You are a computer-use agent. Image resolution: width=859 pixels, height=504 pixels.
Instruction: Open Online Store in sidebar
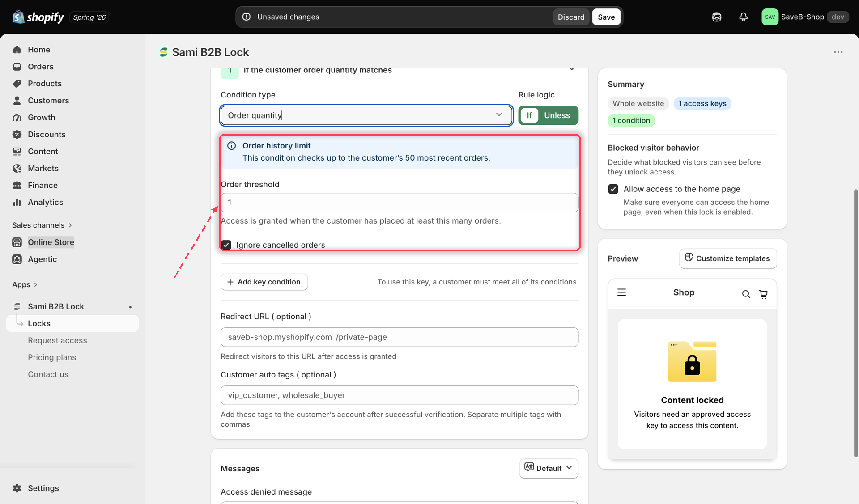[51, 242]
